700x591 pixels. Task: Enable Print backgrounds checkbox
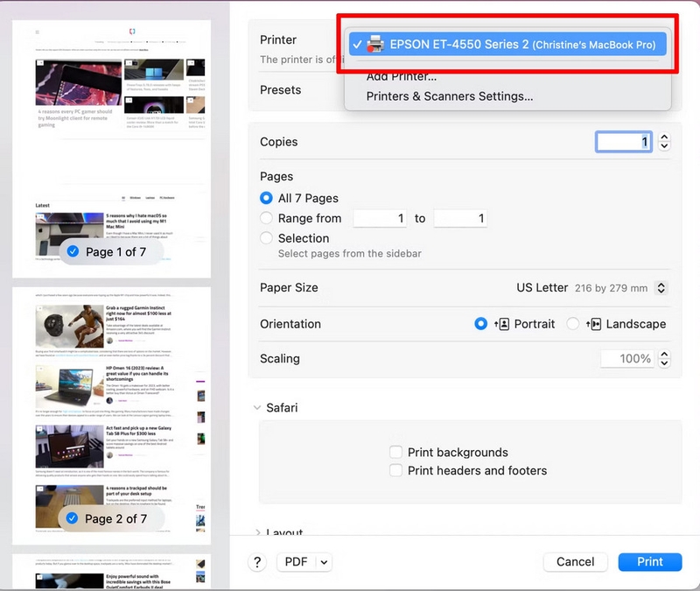click(x=395, y=452)
